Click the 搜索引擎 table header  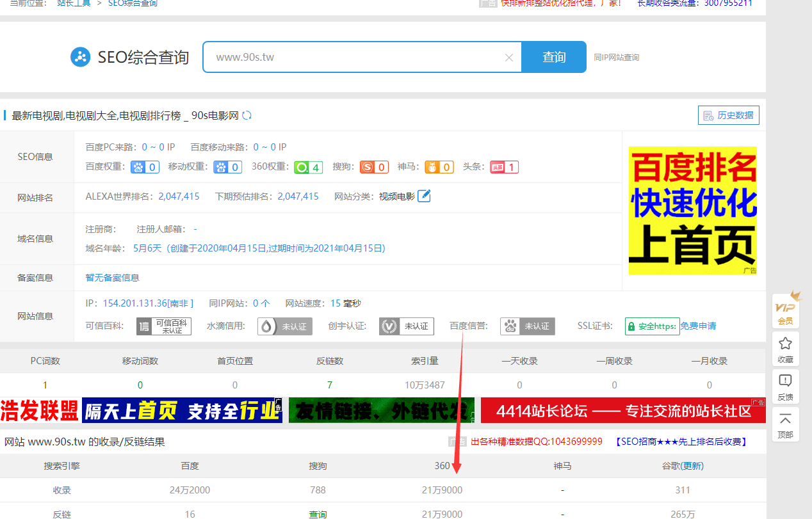(62, 466)
